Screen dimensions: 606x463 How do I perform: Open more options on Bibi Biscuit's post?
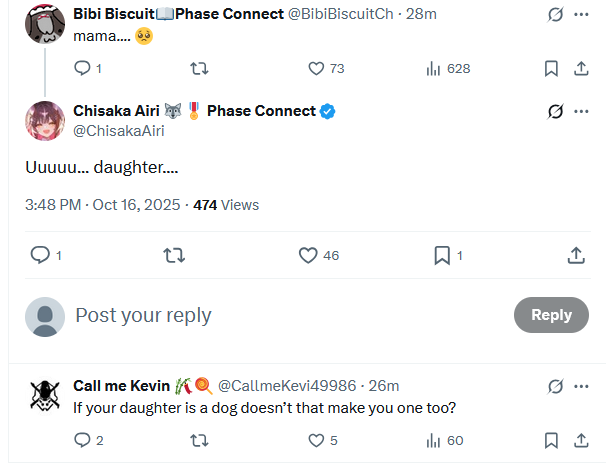pyautogui.click(x=581, y=15)
